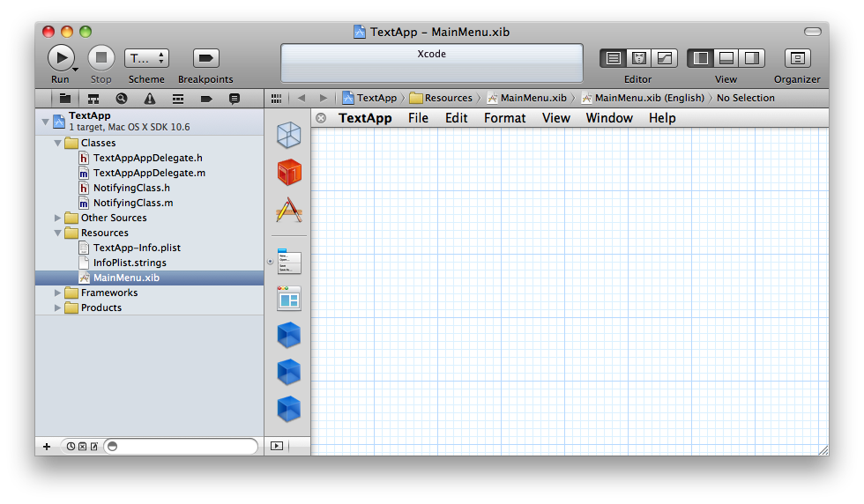Screen dimensions: 864x504
Task: Open the Window menu in menu editor
Action: pos(609,118)
